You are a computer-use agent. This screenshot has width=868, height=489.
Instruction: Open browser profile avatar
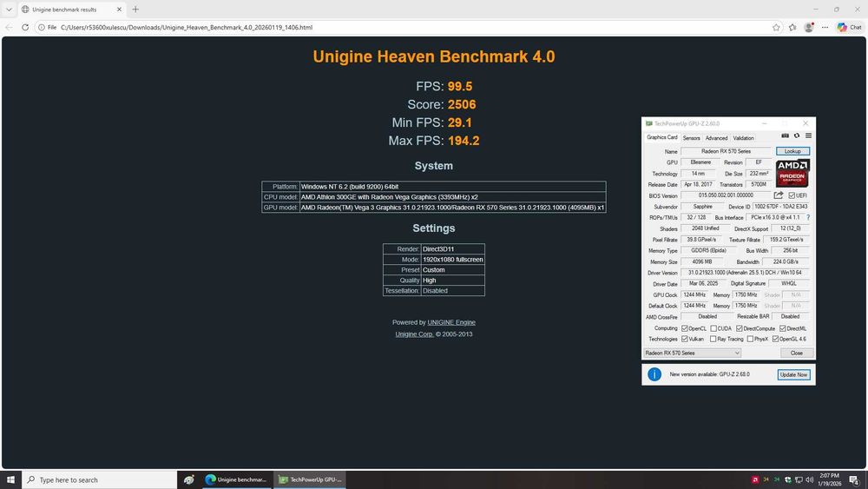point(809,27)
